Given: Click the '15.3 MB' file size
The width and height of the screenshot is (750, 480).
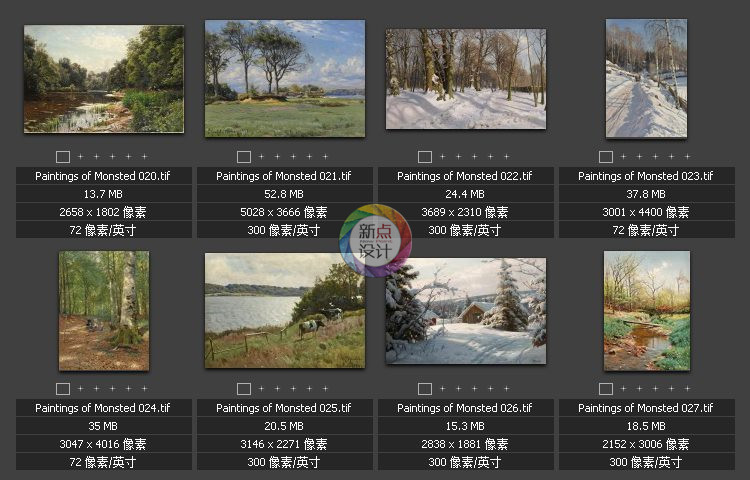Looking at the screenshot, I should 465,426.
